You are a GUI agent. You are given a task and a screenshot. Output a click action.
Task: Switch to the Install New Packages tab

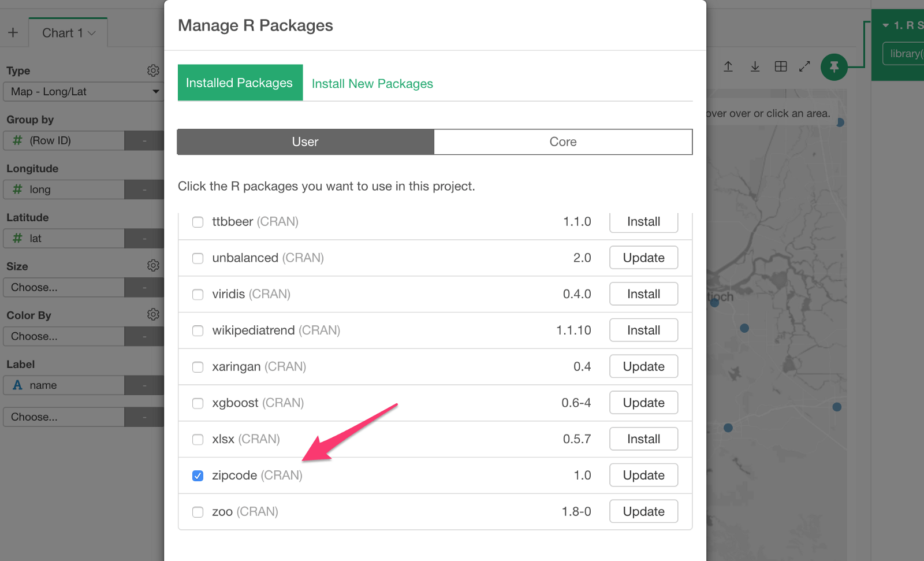[372, 83]
